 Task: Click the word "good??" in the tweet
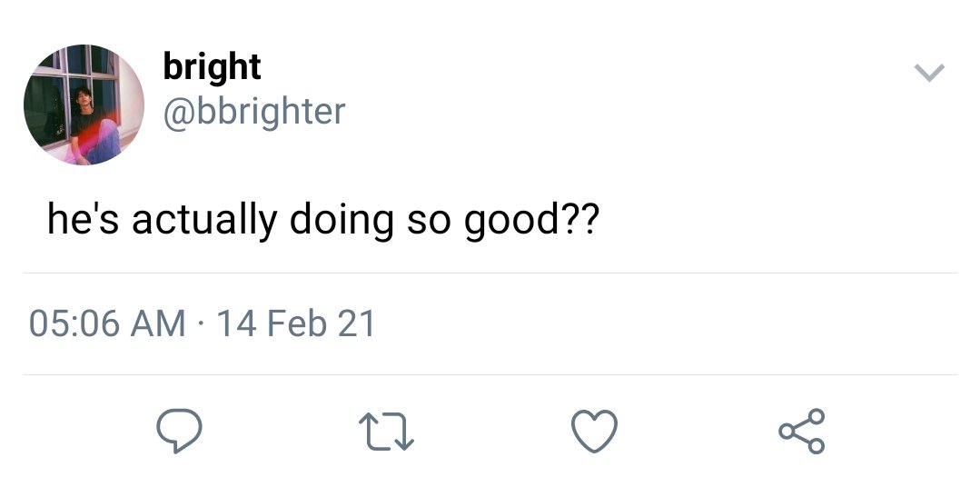[x=531, y=222]
